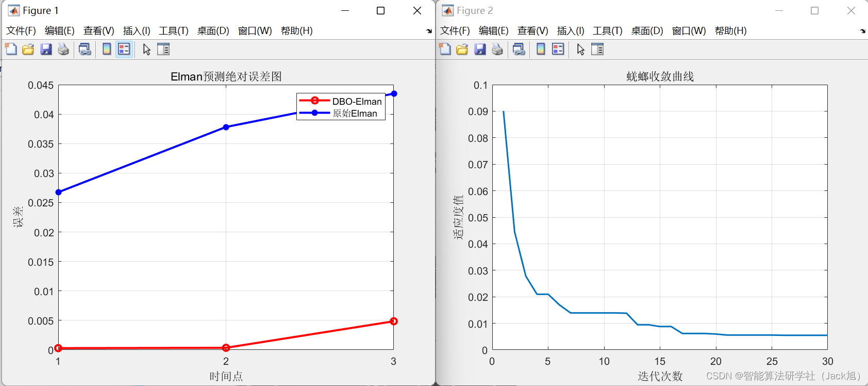Save figure icon in Figure 2 toolbar
The image size is (868, 386).
pos(480,50)
